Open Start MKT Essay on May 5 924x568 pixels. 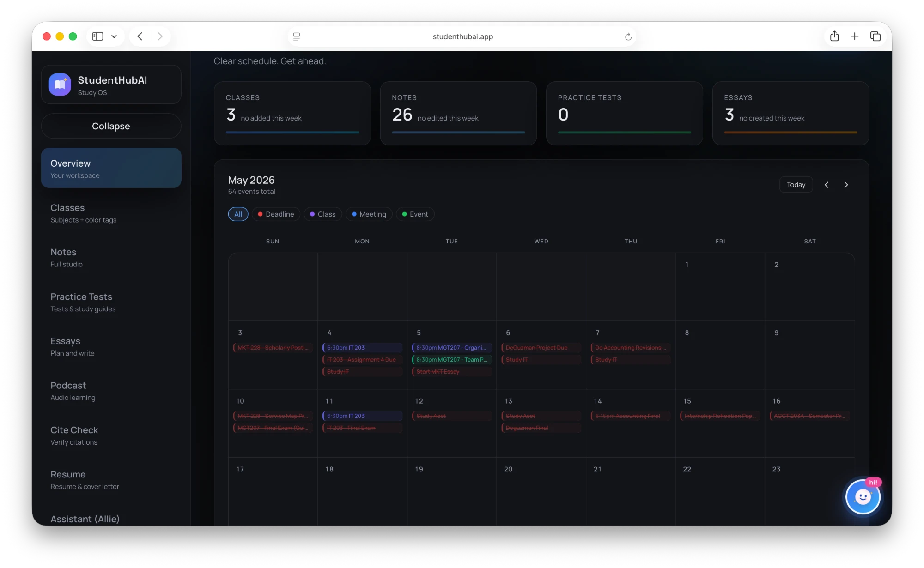pos(452,372)
